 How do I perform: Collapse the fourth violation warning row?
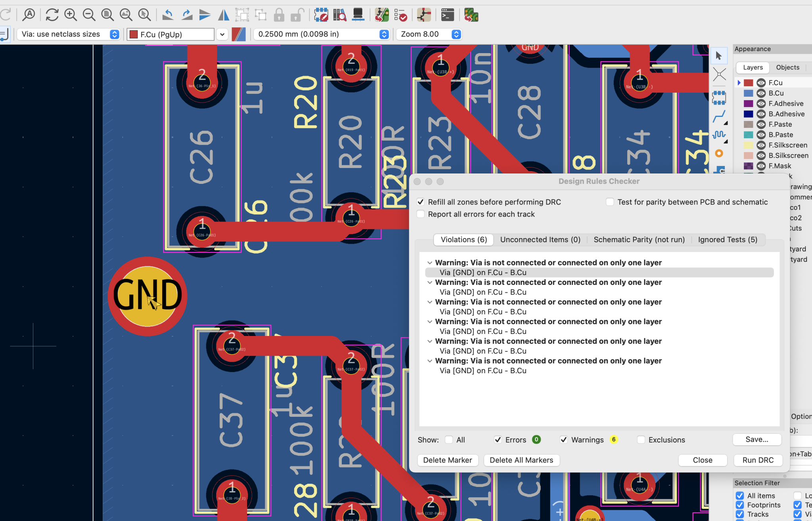point(430,322)
